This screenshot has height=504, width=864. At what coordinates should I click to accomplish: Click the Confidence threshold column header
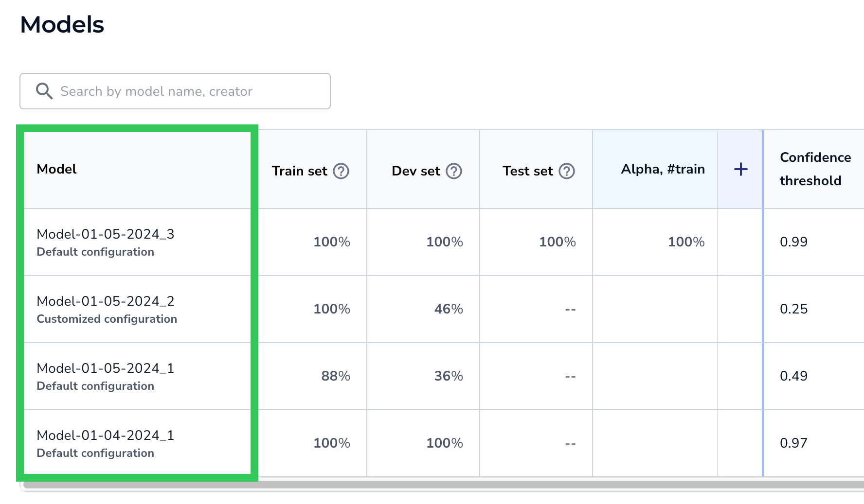[x=815, y=169]
